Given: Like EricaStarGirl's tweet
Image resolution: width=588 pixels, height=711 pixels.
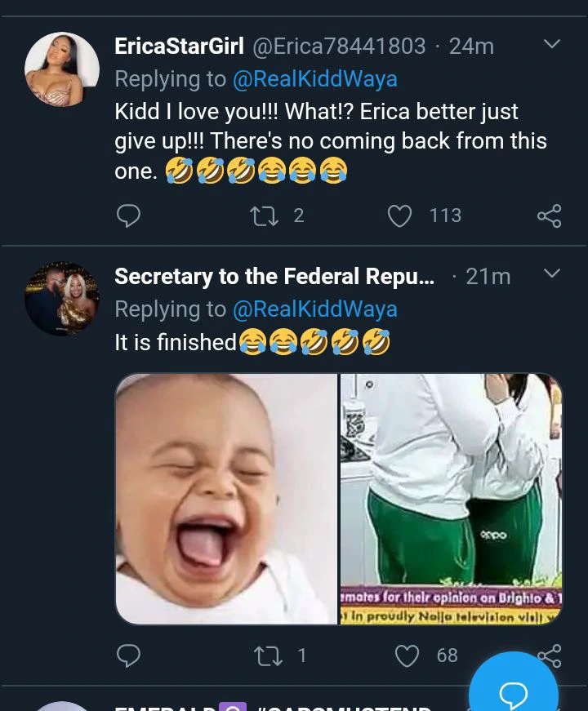Looking at the screenshot, I should (399, 216).
